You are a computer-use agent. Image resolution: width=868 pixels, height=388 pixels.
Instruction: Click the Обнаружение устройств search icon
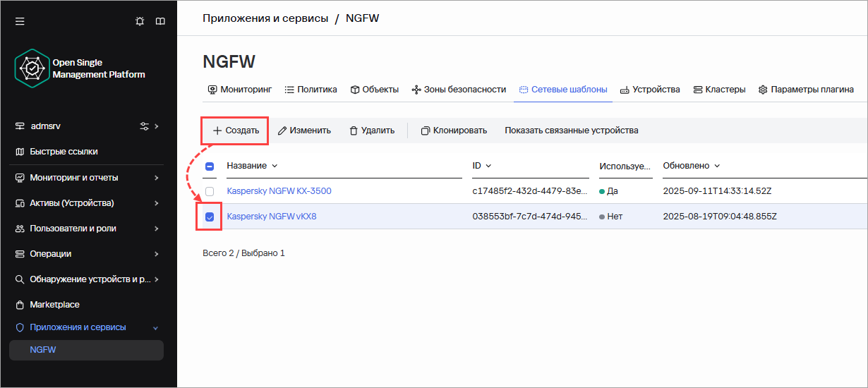coord(20,279)
